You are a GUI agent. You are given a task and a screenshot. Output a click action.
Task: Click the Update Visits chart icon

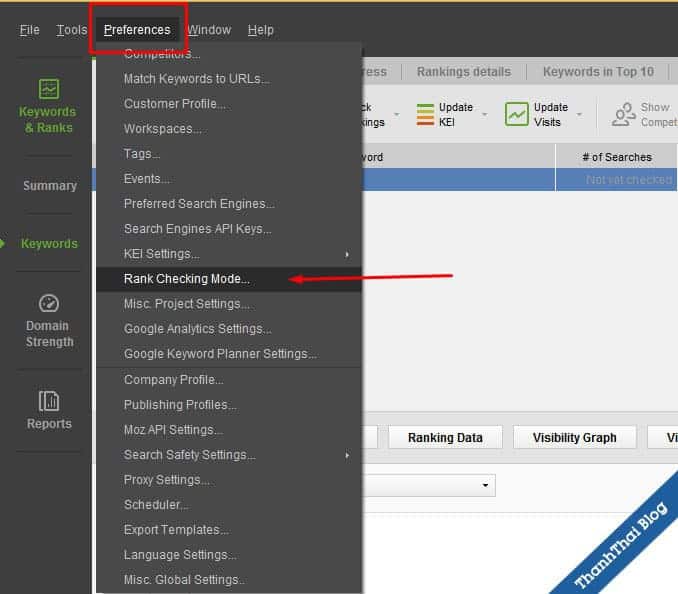click(516, 114)
